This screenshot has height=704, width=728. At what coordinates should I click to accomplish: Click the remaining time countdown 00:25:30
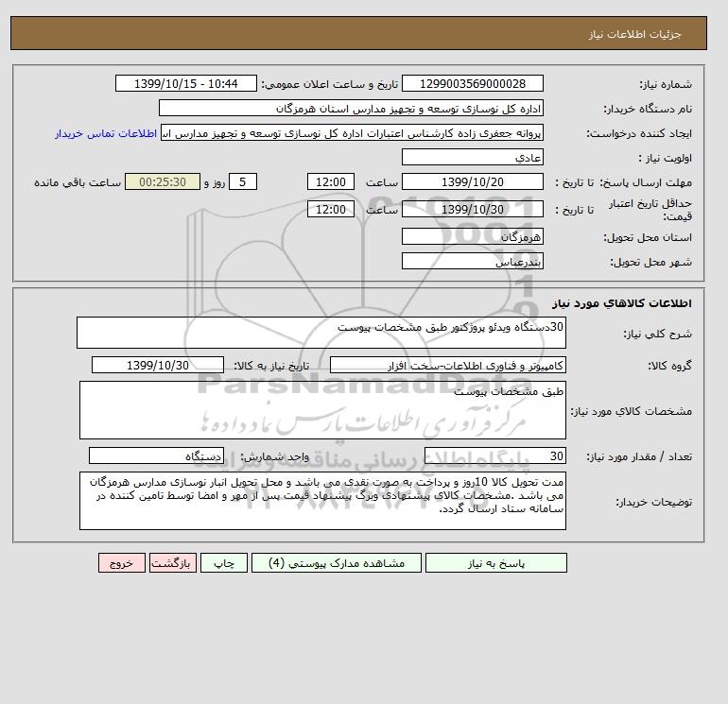[x=163, y=182]
